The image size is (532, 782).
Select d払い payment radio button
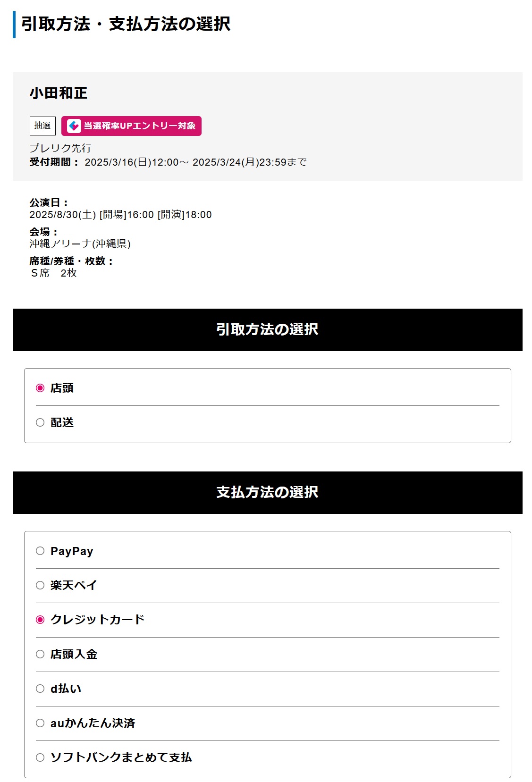(40, 689)
